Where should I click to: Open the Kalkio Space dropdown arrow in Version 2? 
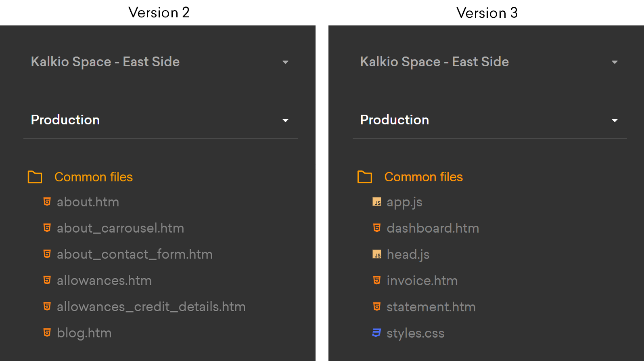(285, 62)
